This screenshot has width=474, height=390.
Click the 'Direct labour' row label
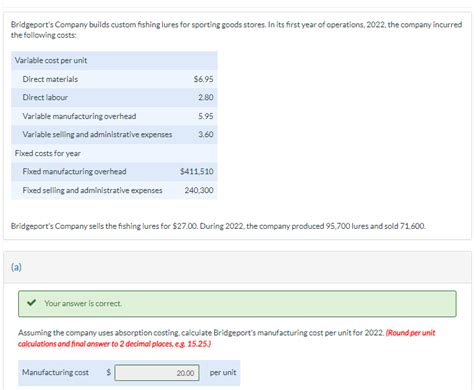pos(45,97)
